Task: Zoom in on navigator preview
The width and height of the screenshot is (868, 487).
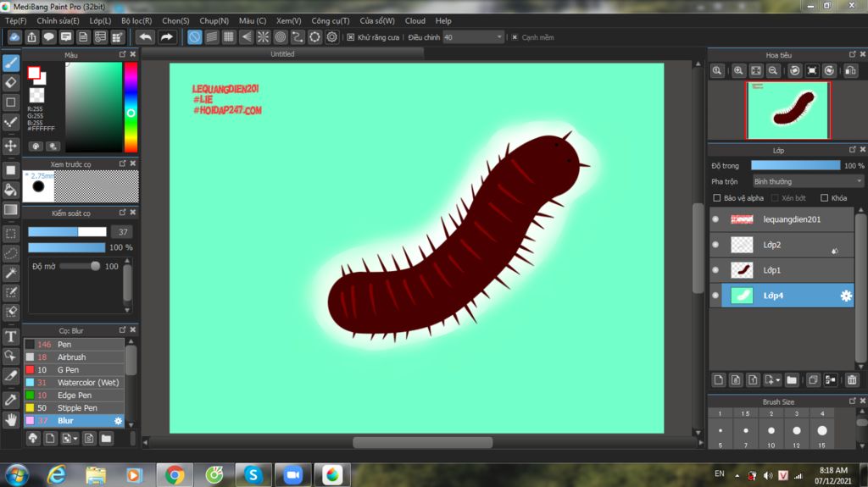Action: [x=738, y=71]
